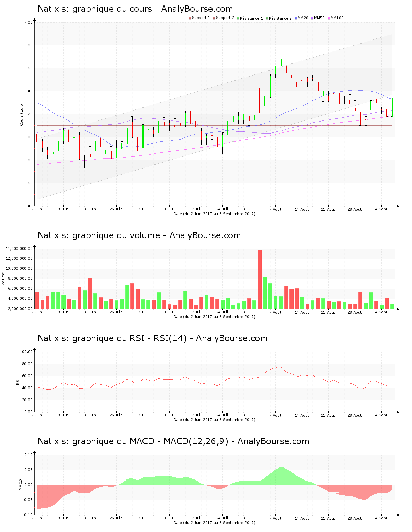Screen dimensions: 412x532
Task: Click the '80.00' value on the RSI axis
Action: pyautogui.click(x=27, y=364)
